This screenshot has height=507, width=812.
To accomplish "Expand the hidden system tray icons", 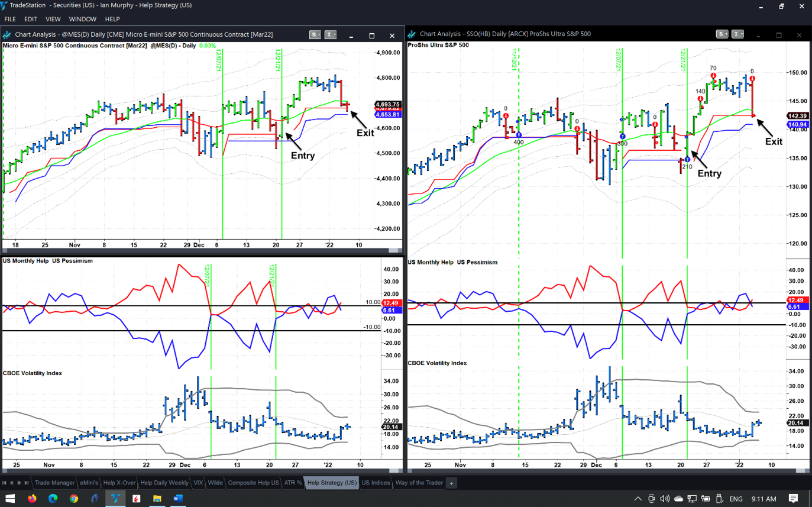I will click(638, 499).
